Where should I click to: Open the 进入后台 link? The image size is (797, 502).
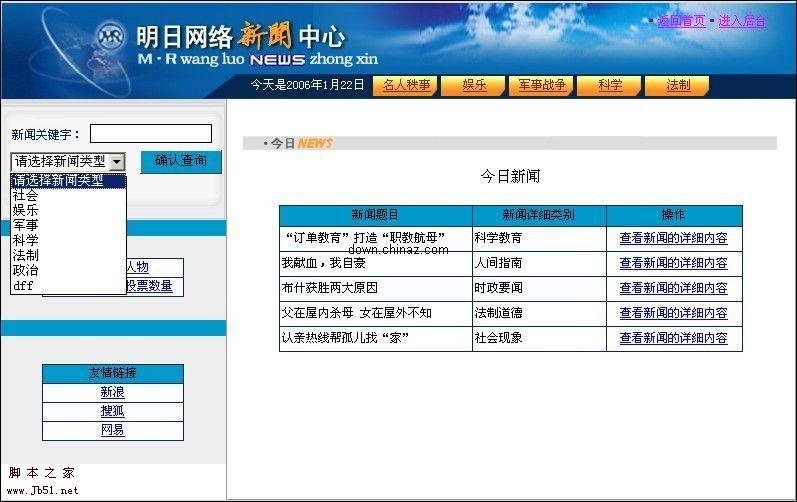point(742,21)
